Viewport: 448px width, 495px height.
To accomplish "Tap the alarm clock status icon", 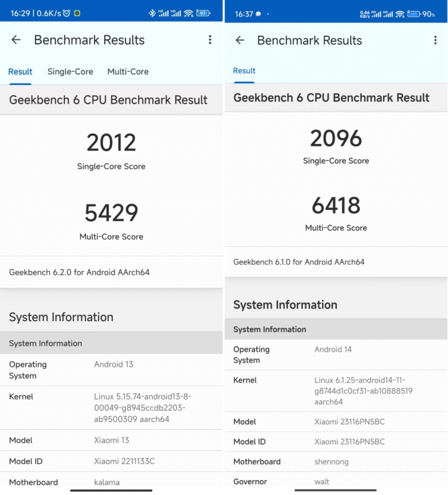I will pos(66,13).
